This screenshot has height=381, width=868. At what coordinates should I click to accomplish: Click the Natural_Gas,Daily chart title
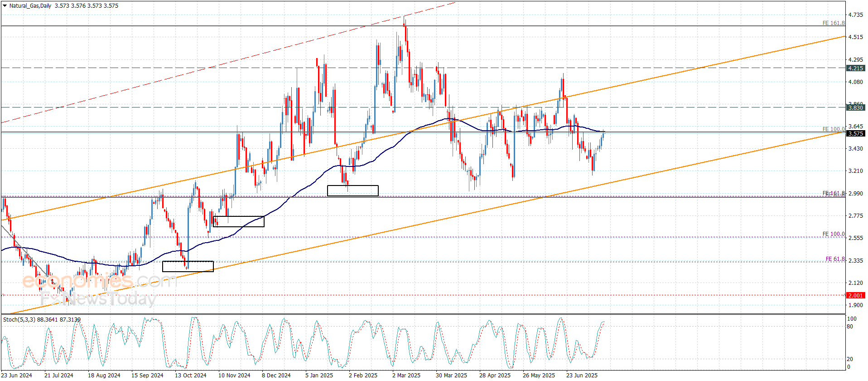click(x=30, y=6)
